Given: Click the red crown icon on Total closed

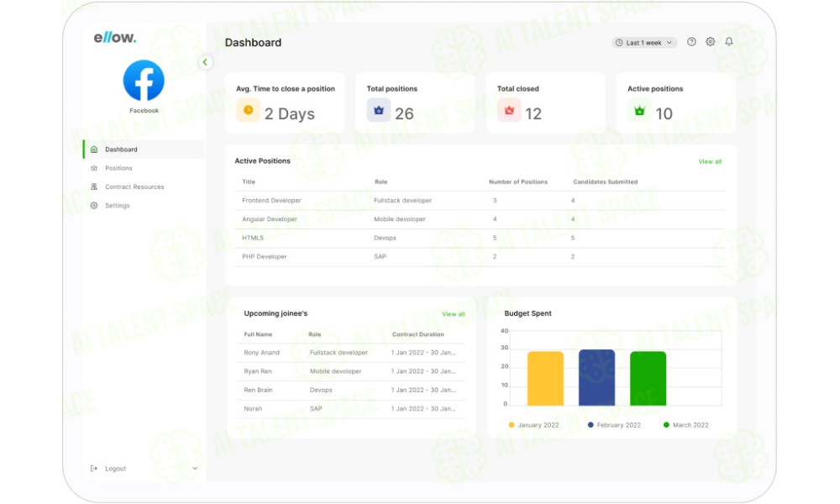Looking at the screenshot, I should pos(509,110).
